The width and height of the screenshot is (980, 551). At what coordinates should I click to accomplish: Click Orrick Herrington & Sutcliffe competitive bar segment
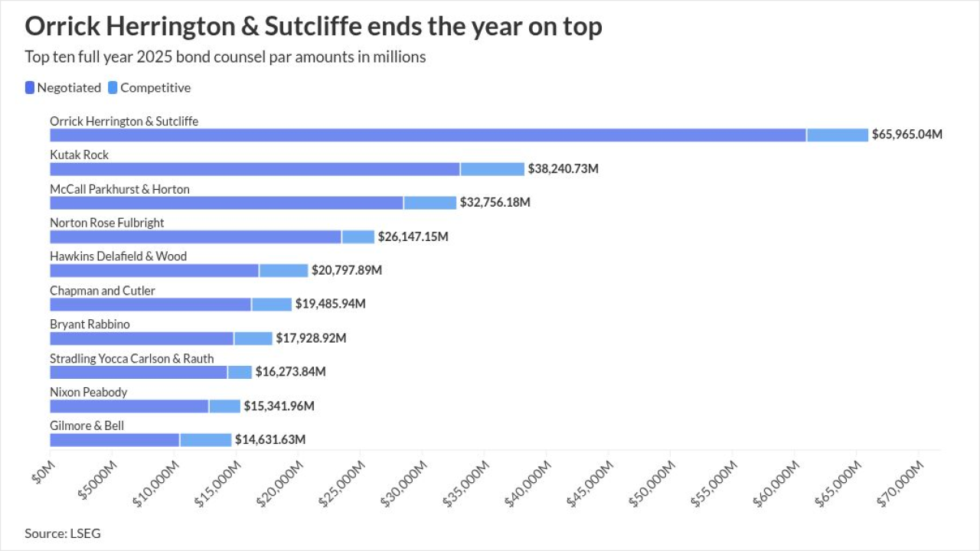point(838,135)
